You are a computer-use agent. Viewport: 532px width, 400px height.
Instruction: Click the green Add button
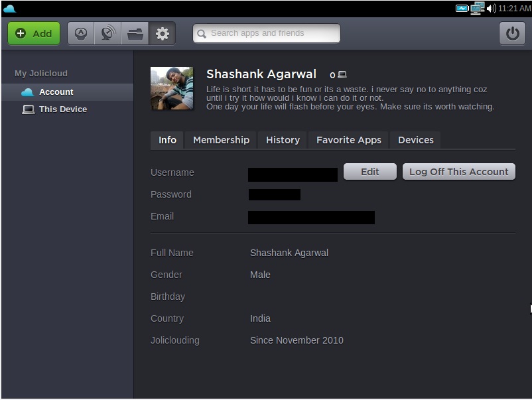tap(34, 33)
